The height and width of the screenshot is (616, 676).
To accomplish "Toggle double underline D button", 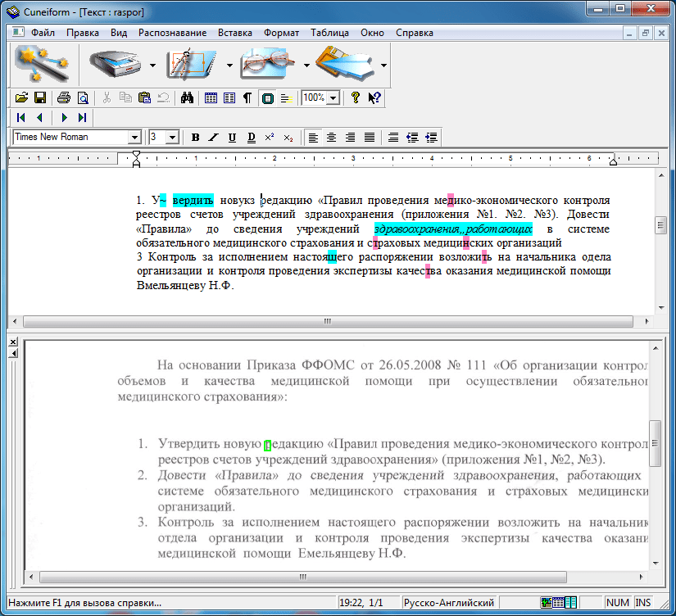I will pyautogui.click(x=252, y=138).
